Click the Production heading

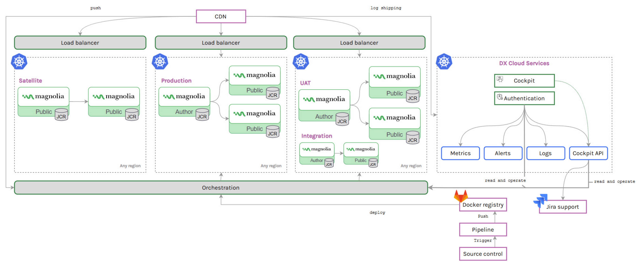pyautogui.click(x=176, y=81)
